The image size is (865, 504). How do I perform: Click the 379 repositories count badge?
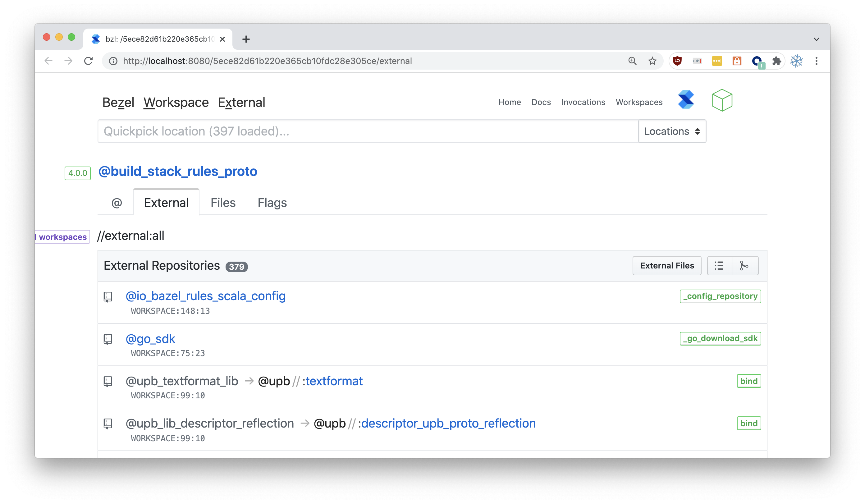click(x=236, y=266)
